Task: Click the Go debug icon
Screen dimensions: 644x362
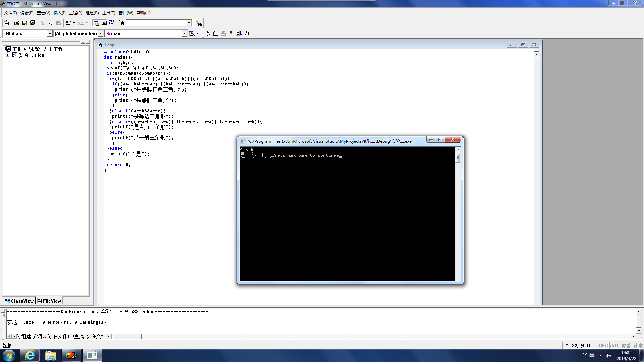Action: click(x=239, y=33)
